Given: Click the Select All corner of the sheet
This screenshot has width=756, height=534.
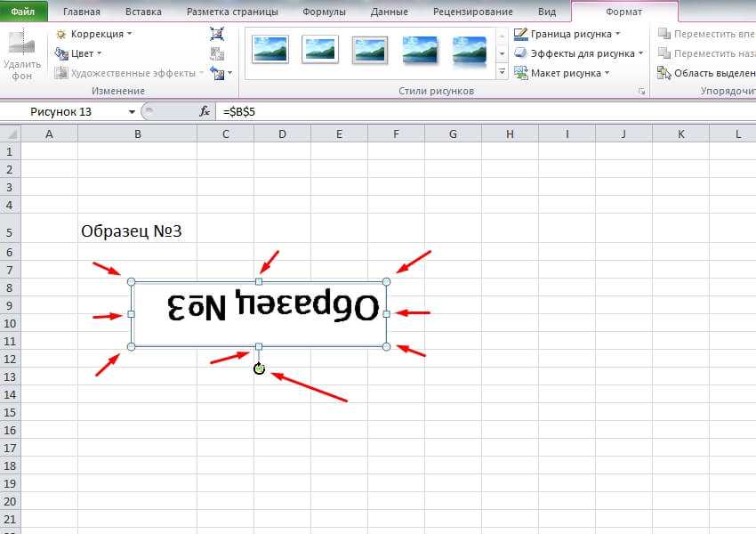Looking at the screenshot, I should (x=10, y=134).
